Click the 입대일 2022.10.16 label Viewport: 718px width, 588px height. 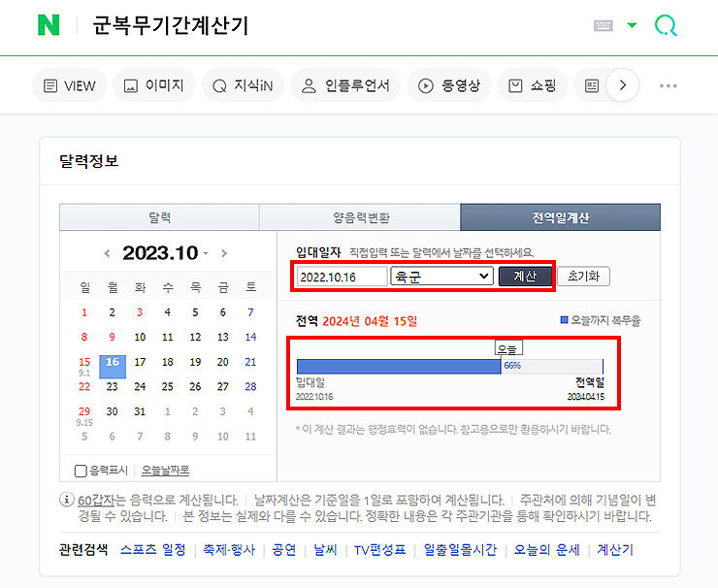[x=314, y=389]
